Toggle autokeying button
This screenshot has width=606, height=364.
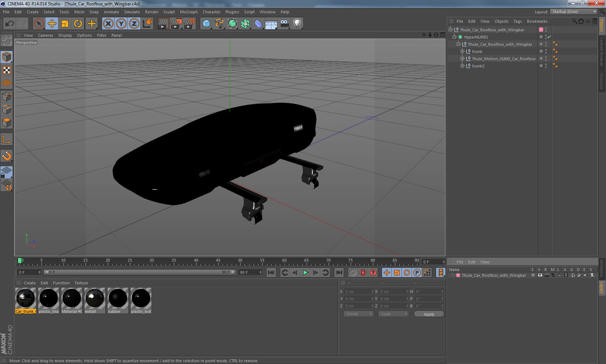click(x=363, y=272)
